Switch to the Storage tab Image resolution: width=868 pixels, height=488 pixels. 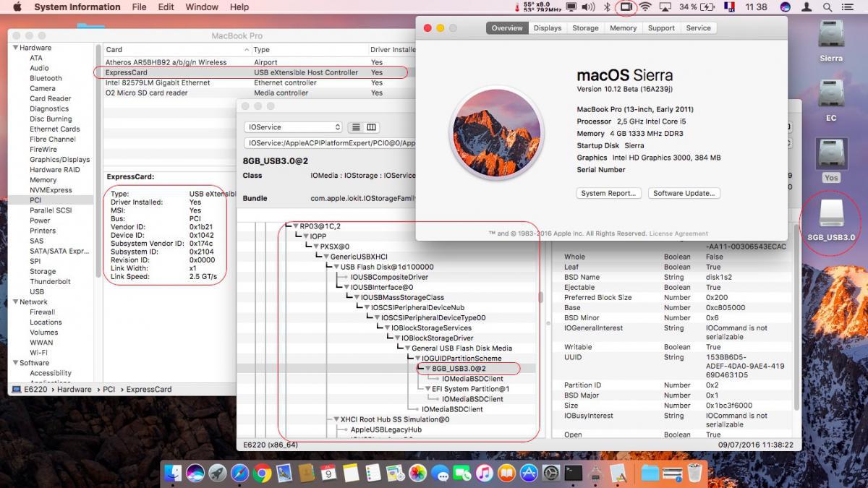[x=585, y=28]
